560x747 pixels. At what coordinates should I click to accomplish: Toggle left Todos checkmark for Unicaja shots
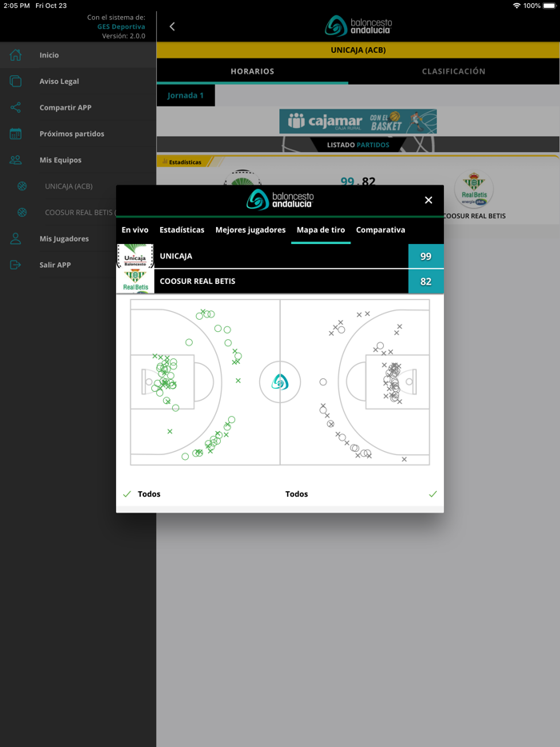click(x=126, y=494)
